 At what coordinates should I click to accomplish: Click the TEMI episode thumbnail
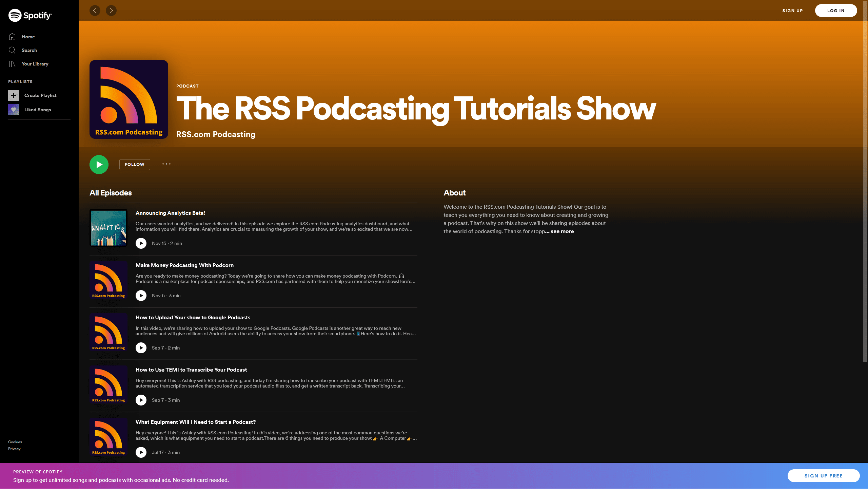tap(108, 384)
